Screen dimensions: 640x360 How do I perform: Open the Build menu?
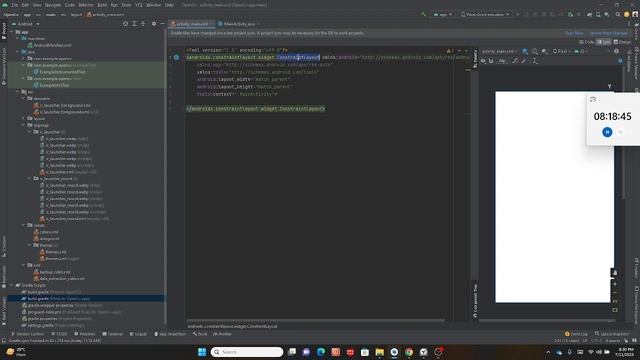pos(102,5)
